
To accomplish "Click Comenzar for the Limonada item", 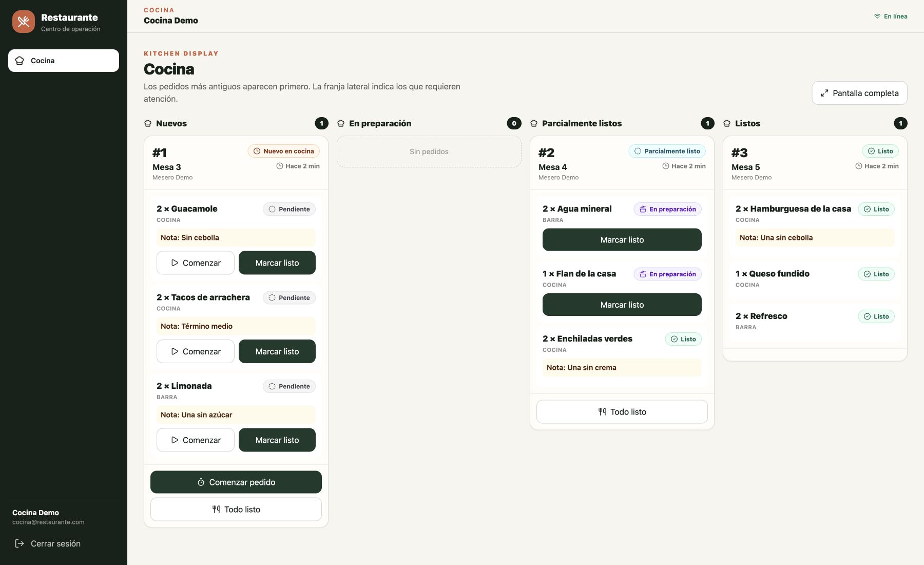I will pyautogui.click(x=196, y=440).
